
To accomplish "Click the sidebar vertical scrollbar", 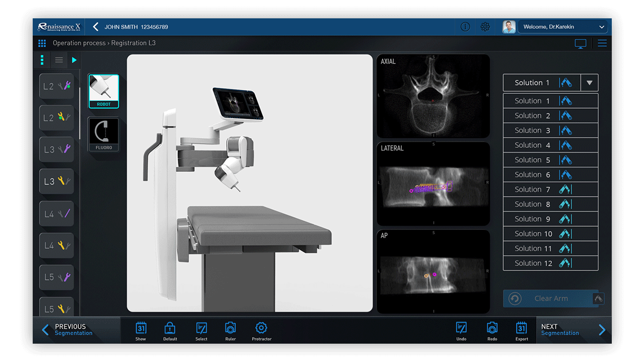I will pos(79,114).
